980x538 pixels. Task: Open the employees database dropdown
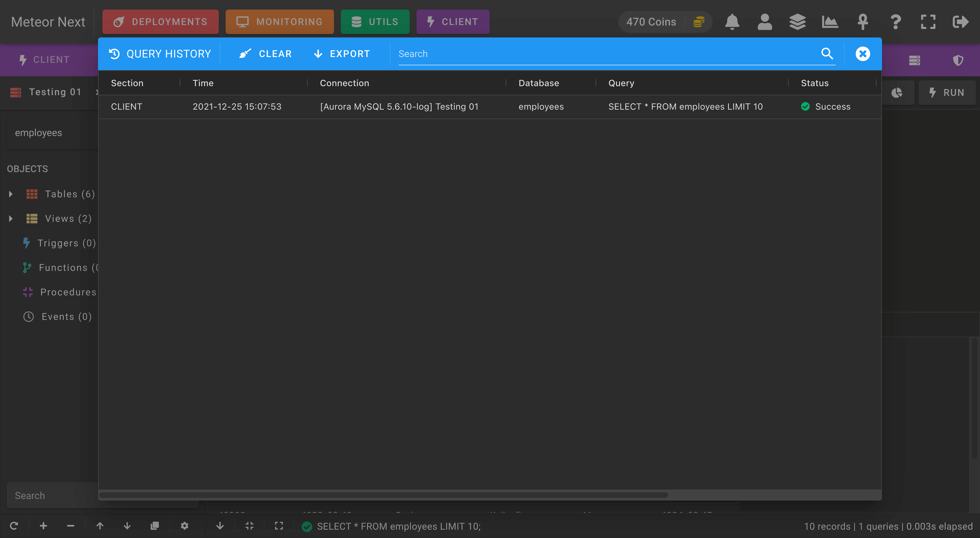[53, 133]
